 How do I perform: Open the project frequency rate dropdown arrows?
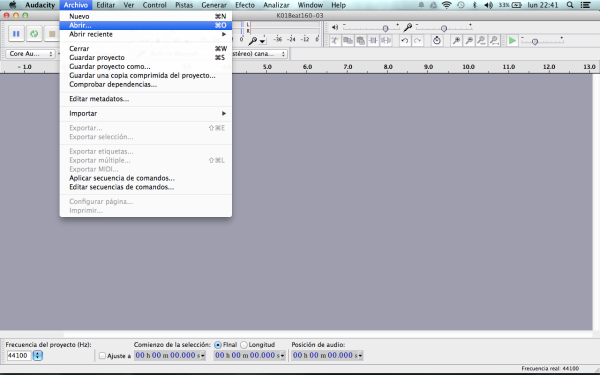(x=38, y=355)
